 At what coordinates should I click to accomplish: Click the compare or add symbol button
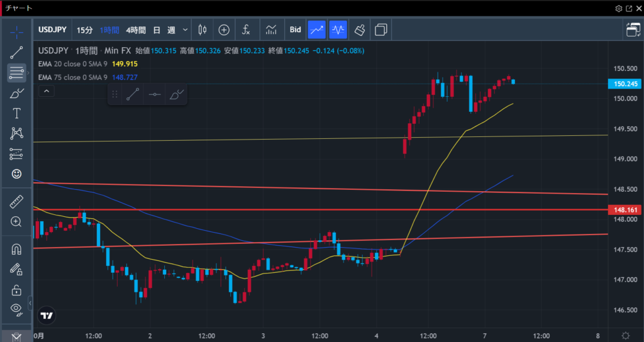point(224,30)
